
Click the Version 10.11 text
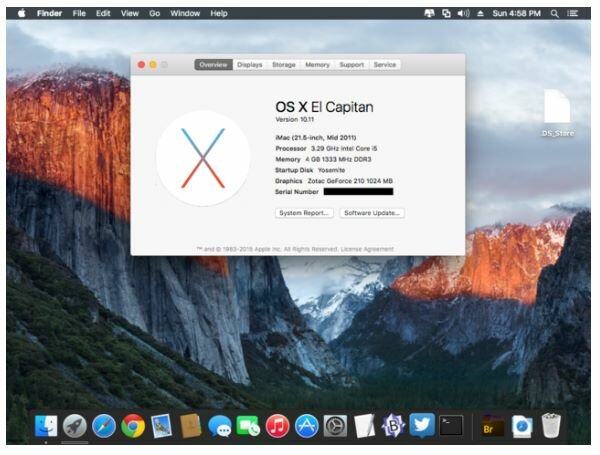point(295,119)
